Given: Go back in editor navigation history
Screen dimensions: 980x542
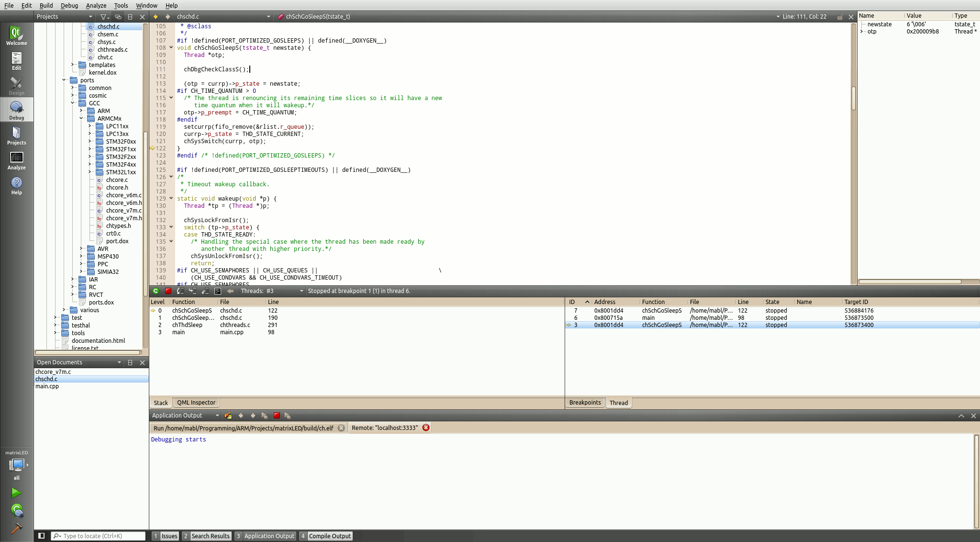Looking at the screenshot, I should point(156,17).
